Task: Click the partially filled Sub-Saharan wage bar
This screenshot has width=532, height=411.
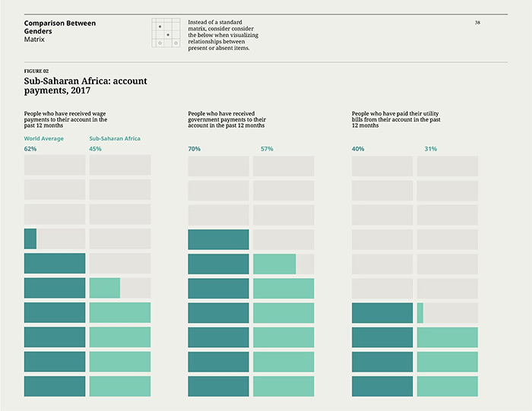Action: coord(120,288)
